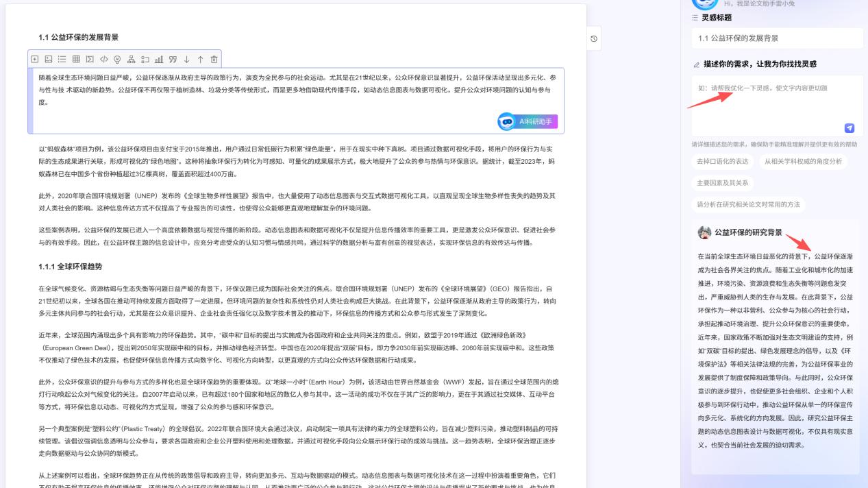Insert an org-chart diagram icon
The height and width of the screenshot is (488, 868).
click(132, 60)
